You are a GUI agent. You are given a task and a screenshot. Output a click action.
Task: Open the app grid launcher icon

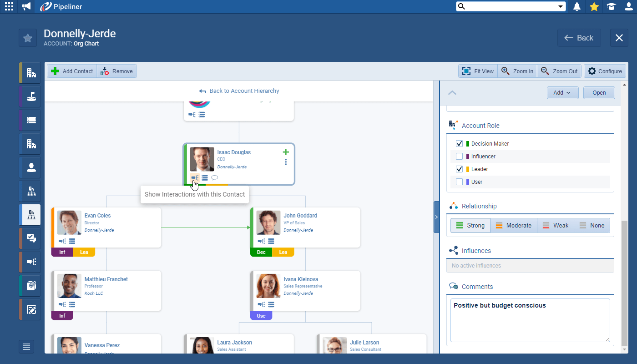pos(9,6)
